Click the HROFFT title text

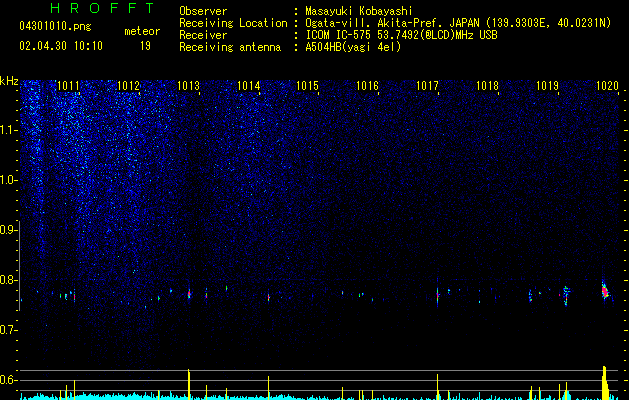(x=102, y=8)
